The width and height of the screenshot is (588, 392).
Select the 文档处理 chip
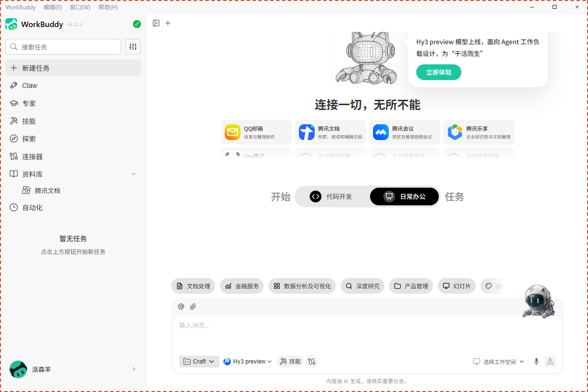point(193,286)
